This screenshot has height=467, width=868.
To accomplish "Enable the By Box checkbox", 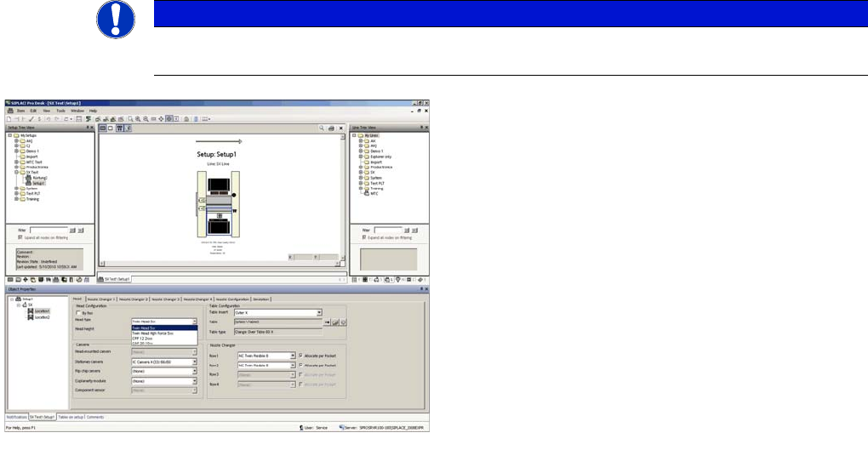I will point(78,313).
